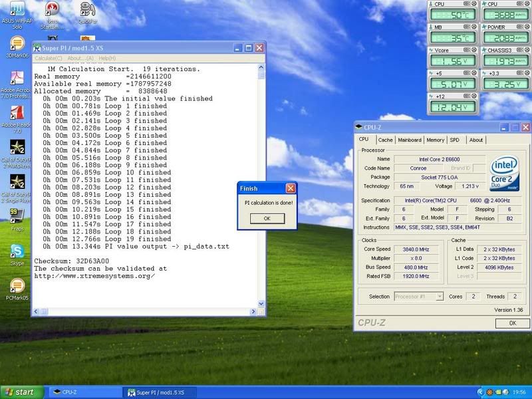Select the Adobe Acrobat 7.0 Professional icon
Viewport: 532px width, 399px height.
click(16, 84)
